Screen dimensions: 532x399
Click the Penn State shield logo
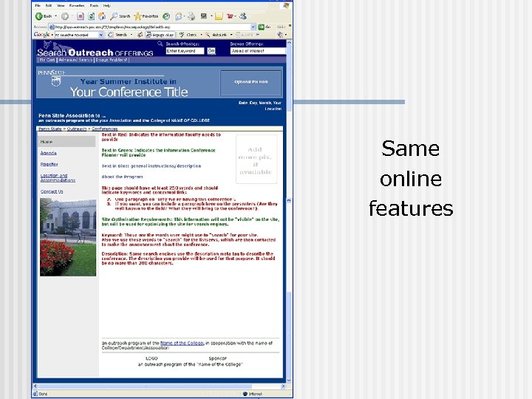[56, 81]
